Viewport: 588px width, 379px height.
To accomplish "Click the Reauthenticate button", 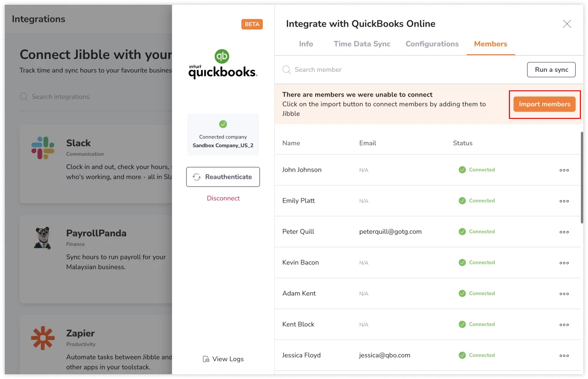I will 223,177.
